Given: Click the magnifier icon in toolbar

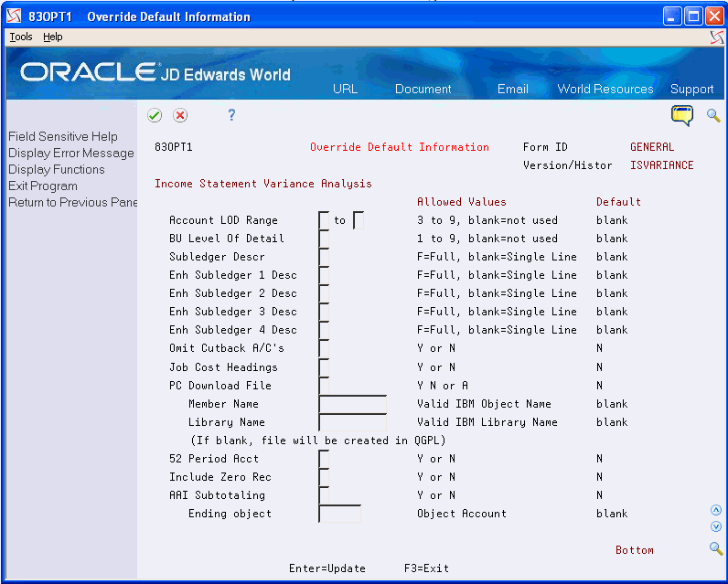Looking at the screenshot, I should click(x=713, y=115).
